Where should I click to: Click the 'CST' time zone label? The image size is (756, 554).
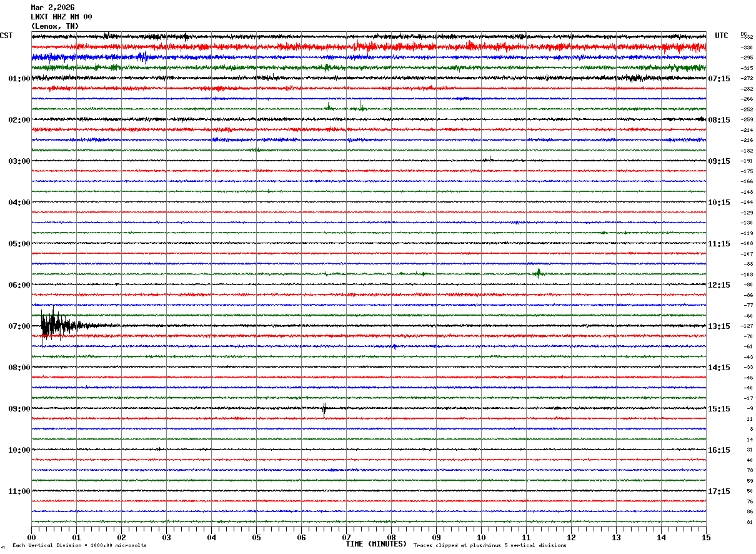pyautogui.click(x=6, y=36)
